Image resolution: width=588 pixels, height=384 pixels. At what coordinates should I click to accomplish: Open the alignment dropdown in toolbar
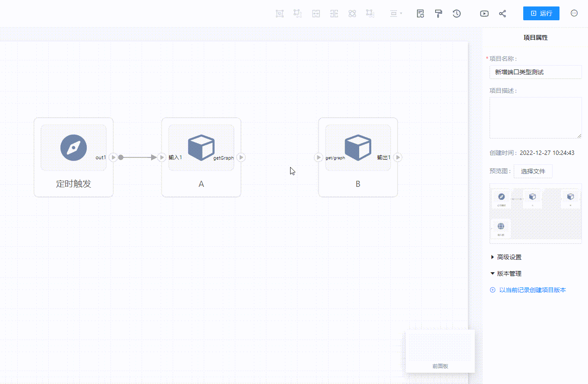point(396,13)
